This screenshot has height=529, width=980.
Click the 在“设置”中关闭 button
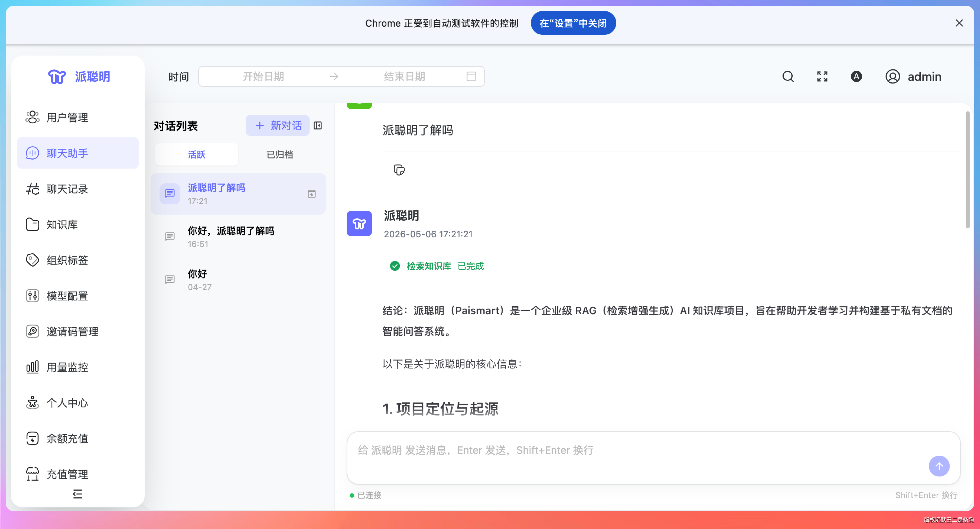click(573, 23)
